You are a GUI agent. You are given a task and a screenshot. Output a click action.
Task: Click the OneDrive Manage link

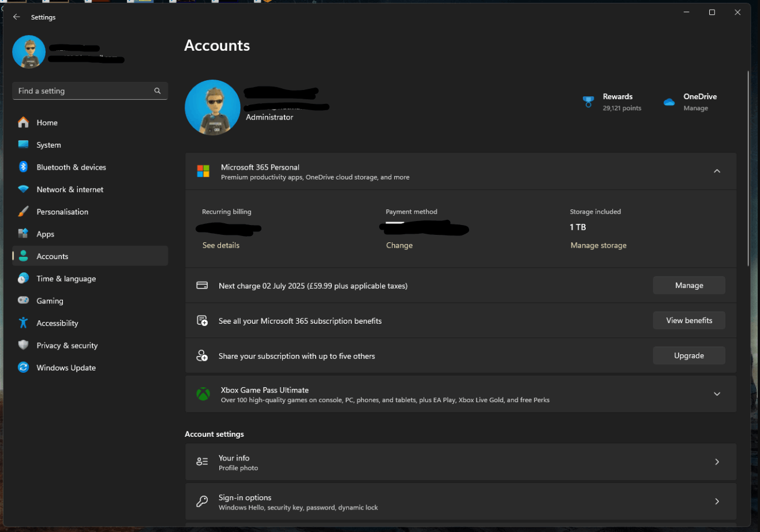pyautogui.click(x=695, y=108)
